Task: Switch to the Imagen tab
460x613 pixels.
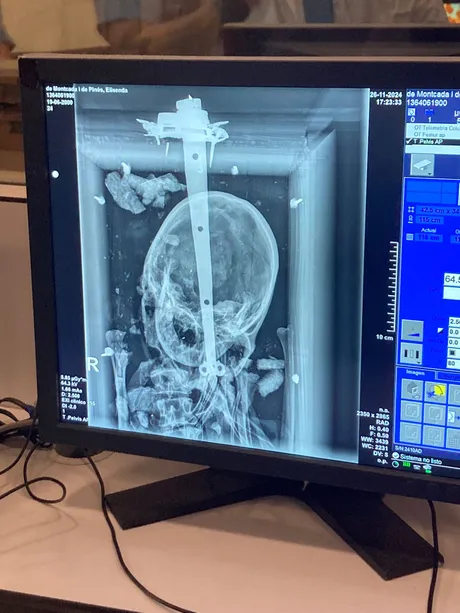Action: click(x=415, y=373)
